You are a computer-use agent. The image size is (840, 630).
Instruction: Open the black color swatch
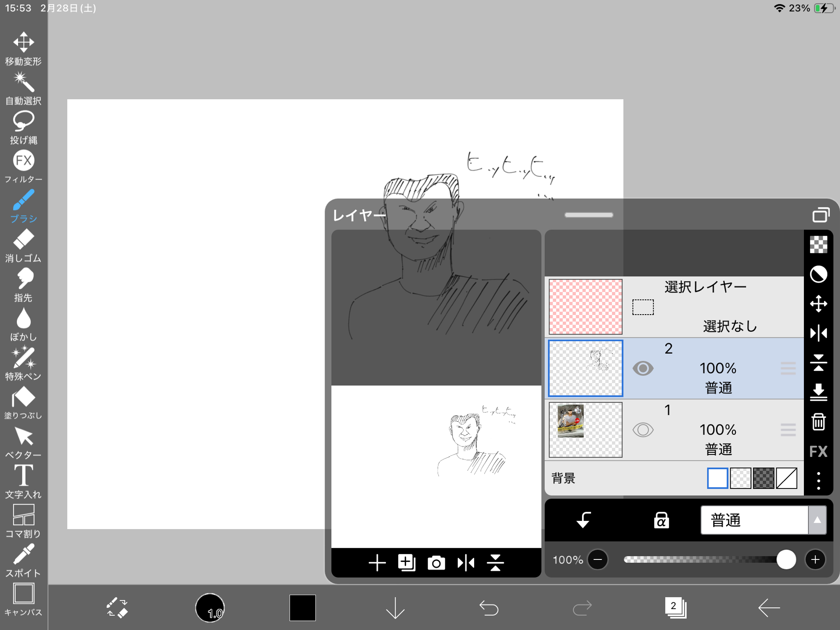pyautogui.click(x=302, y=607)
